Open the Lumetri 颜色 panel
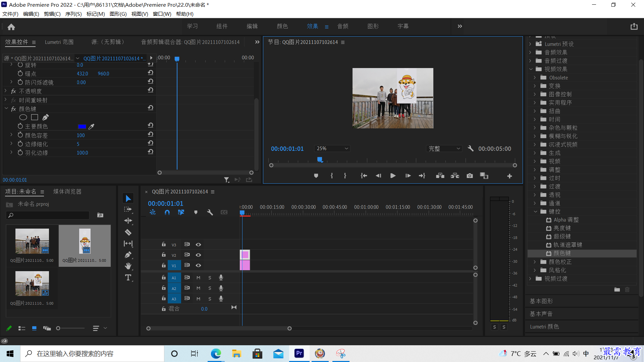Viewport: 644px width, 362px height. tap(544, 327)
